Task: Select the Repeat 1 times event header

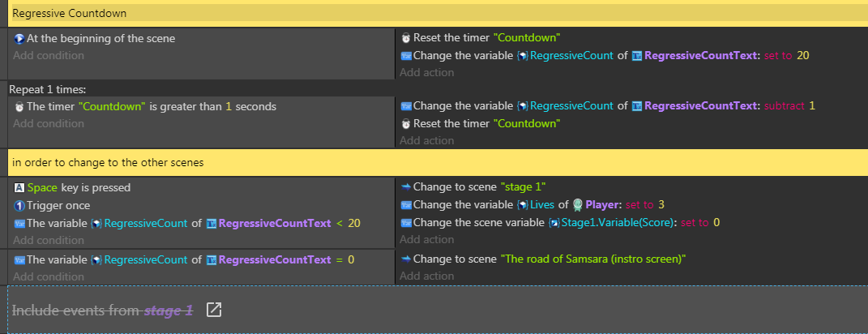Action: [48, 89]
